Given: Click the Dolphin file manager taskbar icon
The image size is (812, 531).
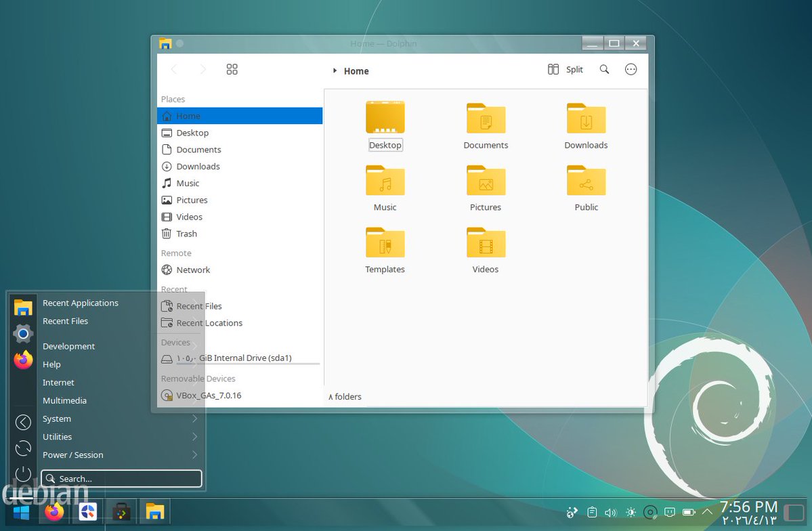Looking at the screenshot, I should point(155,512).
